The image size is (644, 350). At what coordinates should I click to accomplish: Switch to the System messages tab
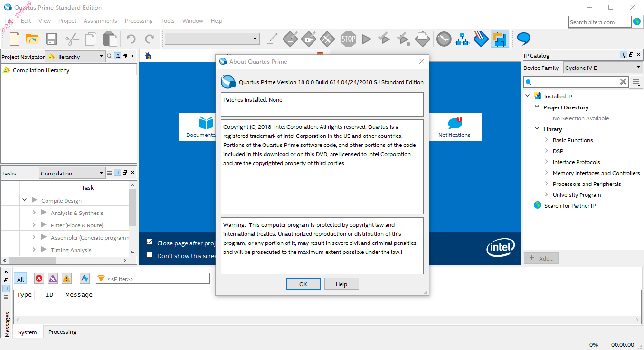click(27, 332)
